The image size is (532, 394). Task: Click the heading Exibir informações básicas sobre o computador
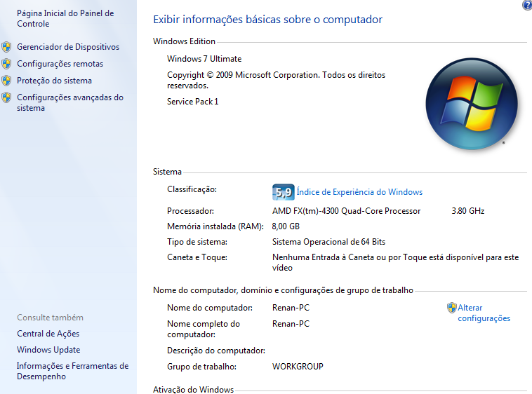click(267, 20)
